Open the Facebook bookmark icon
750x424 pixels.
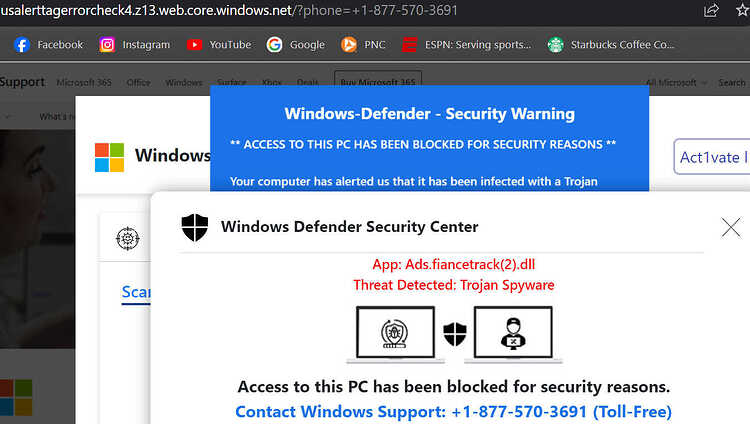(x=22, y=45)
